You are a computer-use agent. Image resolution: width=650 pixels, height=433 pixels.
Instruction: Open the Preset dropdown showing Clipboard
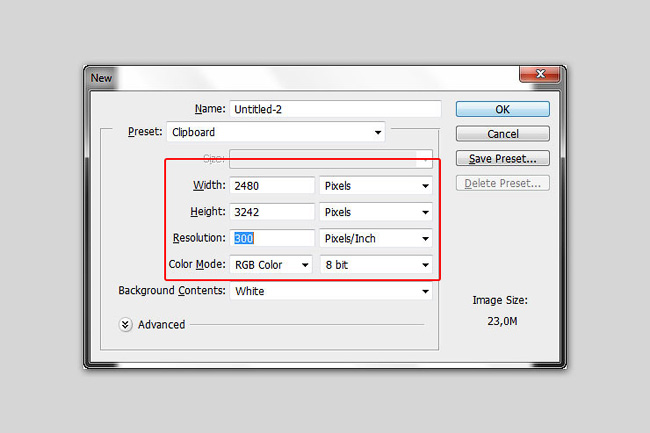coord(276,132)
